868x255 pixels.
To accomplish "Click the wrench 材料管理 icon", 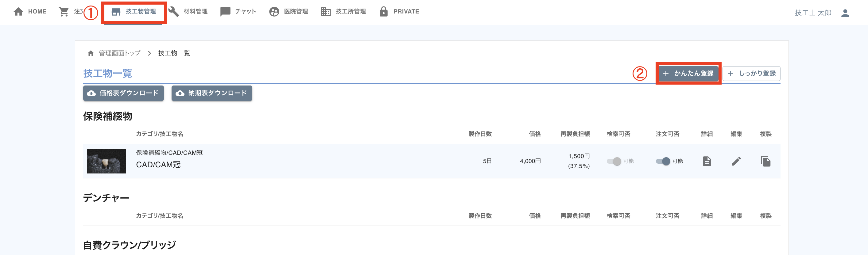I will click(174, 11).
